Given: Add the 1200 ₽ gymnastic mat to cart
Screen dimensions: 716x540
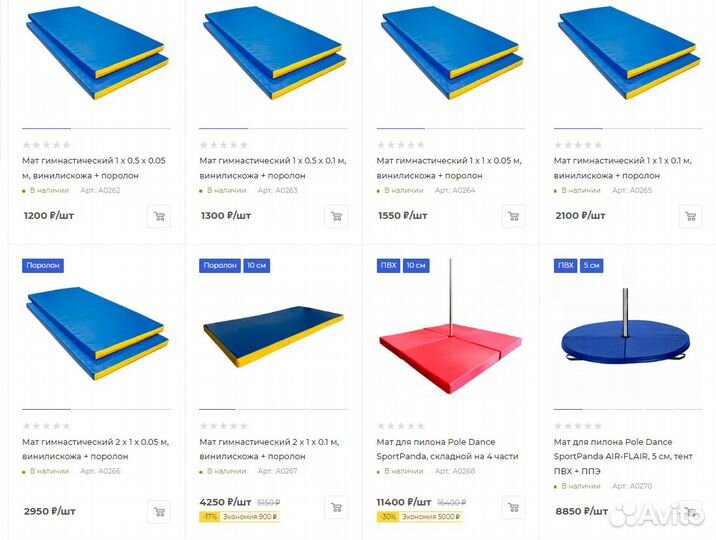Looking at the screenshot, I should click(159, 216).
